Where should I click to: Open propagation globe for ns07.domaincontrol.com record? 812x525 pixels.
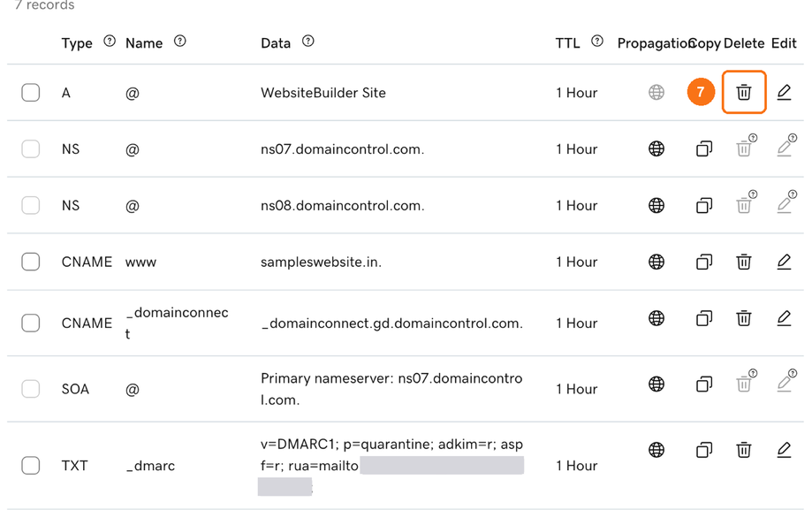click(656, 148)
